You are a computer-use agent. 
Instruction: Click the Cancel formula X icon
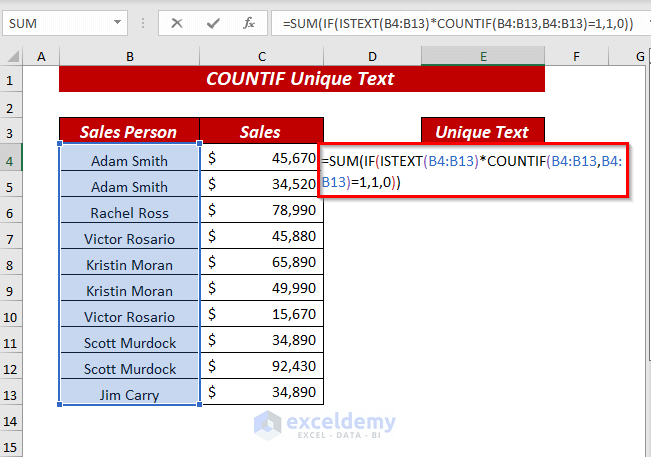coord(177,23)
